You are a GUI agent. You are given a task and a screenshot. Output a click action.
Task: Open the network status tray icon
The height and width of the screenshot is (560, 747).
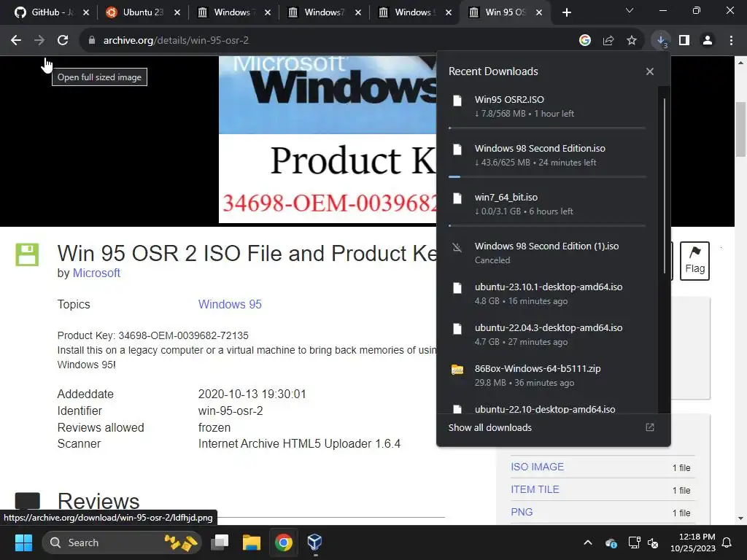point(634,542)
